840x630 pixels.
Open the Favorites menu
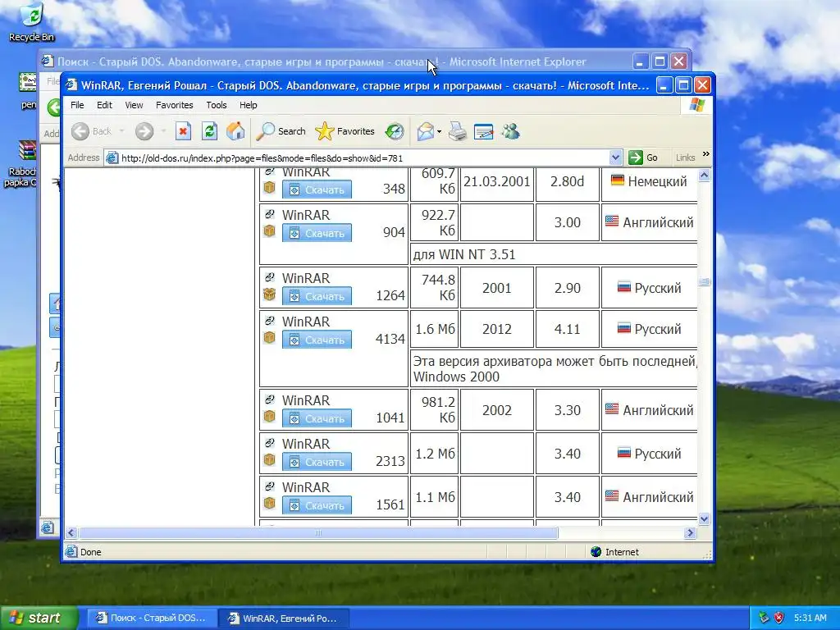click(175, 105)
